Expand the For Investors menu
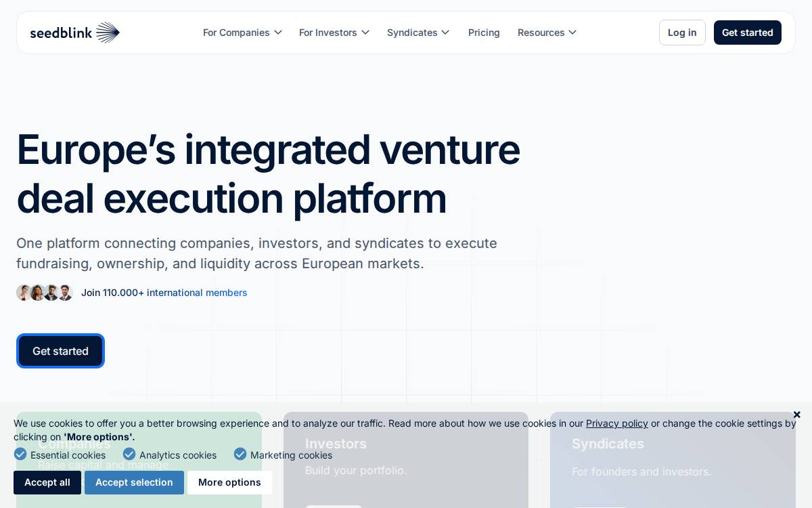This screenshot has height=508, width=812. pos(334,33)
